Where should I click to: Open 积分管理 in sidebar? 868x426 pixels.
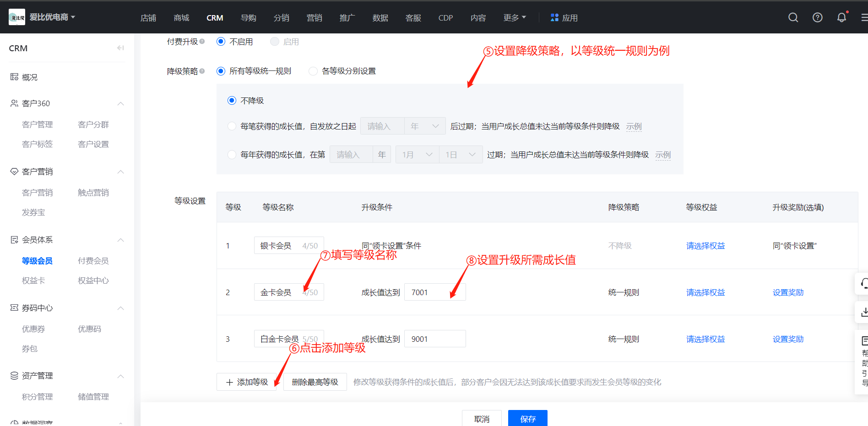coord(37,397)
